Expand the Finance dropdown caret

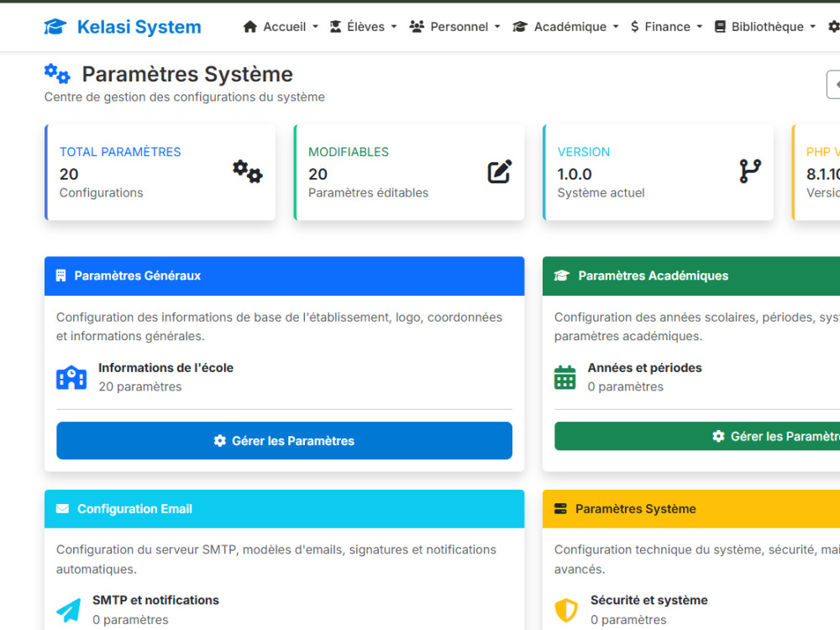click(699, 27)
